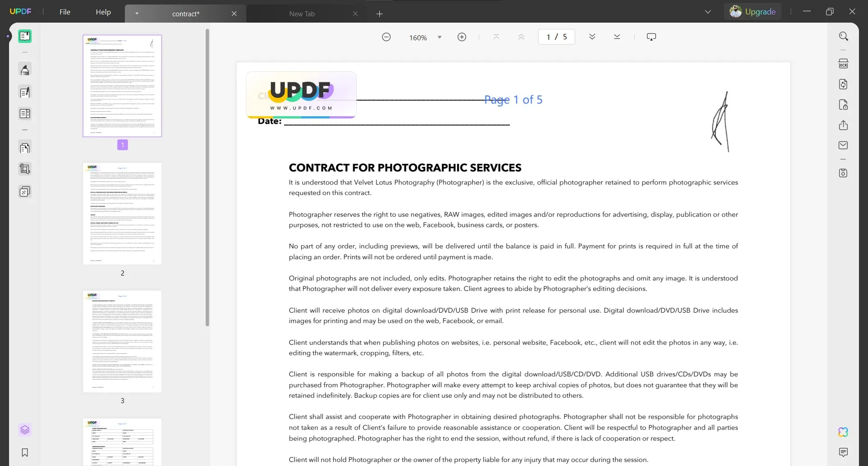The height and width of the screenshot is (466, 868).
Task: Click the 160% zoom value
Action: coord(418,38)
